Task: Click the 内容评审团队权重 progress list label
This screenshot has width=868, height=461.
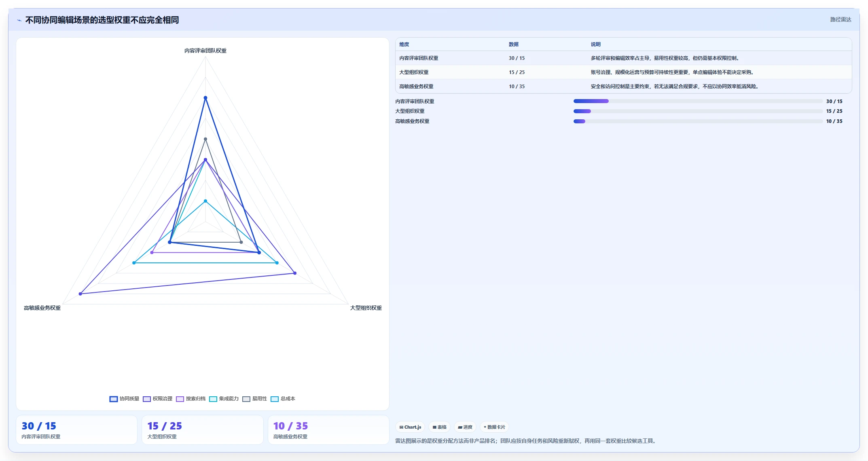Action: click(415, 102)
